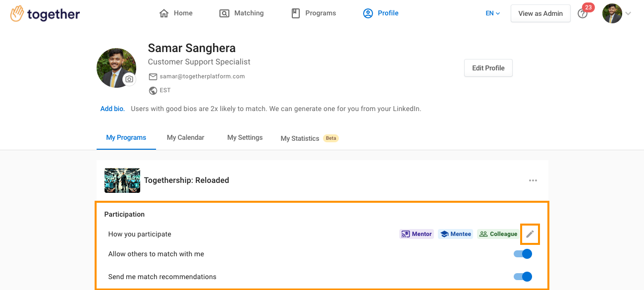Click the pencil edit icon for participation
Viewport: 644px width, 290px height.
coord(530,234)
